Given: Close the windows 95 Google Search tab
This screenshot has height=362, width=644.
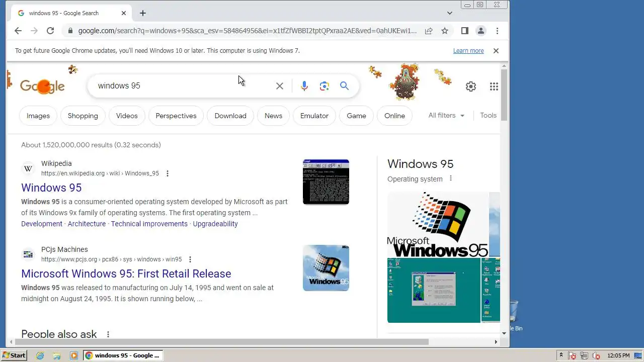Looking at the screenshot, I should click(124, 13).
